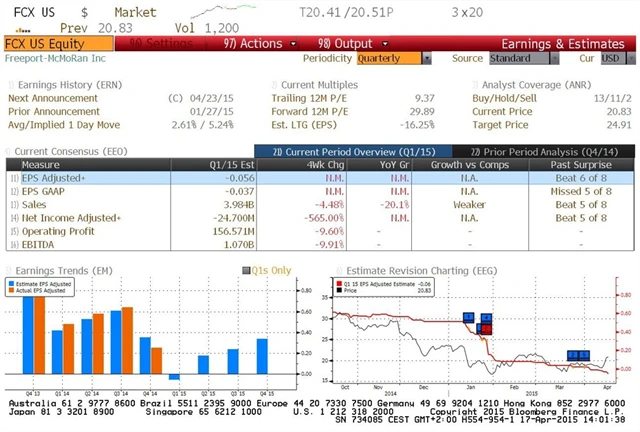The height and width of the screenshot is (432, 640).
Task: Click the small volume bars icon under ticker
Action: tap(23, 30)
